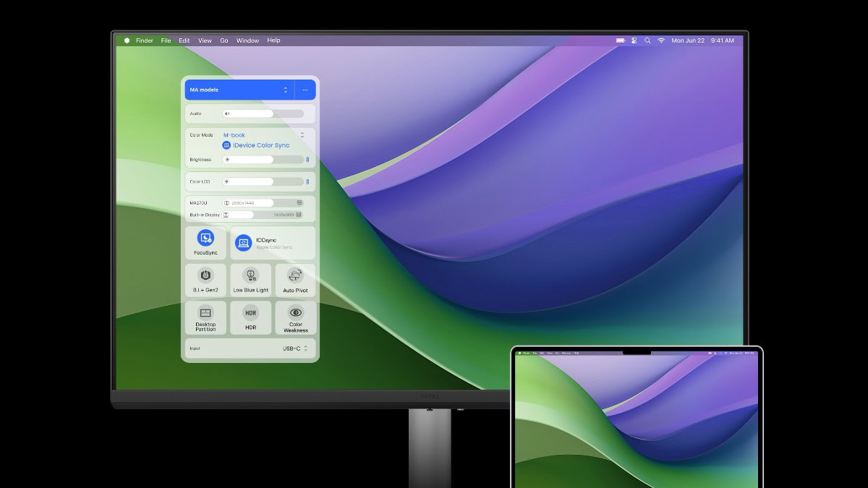Open the Color Mode M-book dropdown
This screenshot has width=868, height=488.
(x=263, y=135)
